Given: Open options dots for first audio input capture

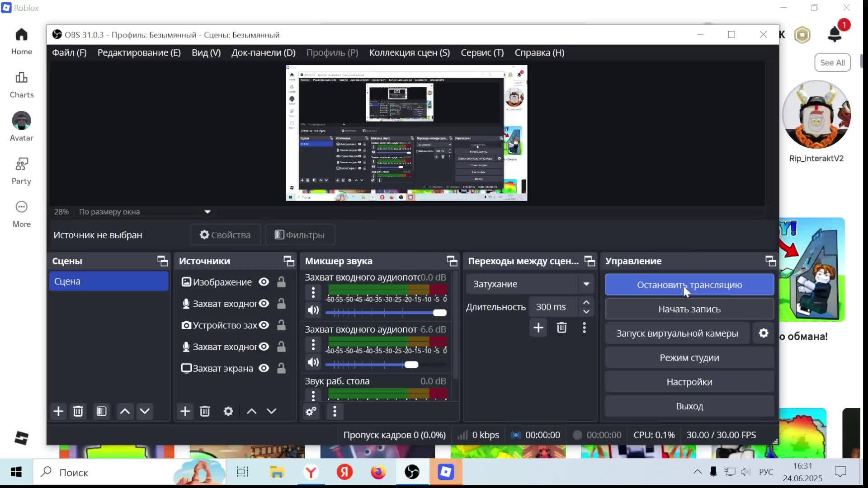Looking at the screenshot, I should [313, 292].
